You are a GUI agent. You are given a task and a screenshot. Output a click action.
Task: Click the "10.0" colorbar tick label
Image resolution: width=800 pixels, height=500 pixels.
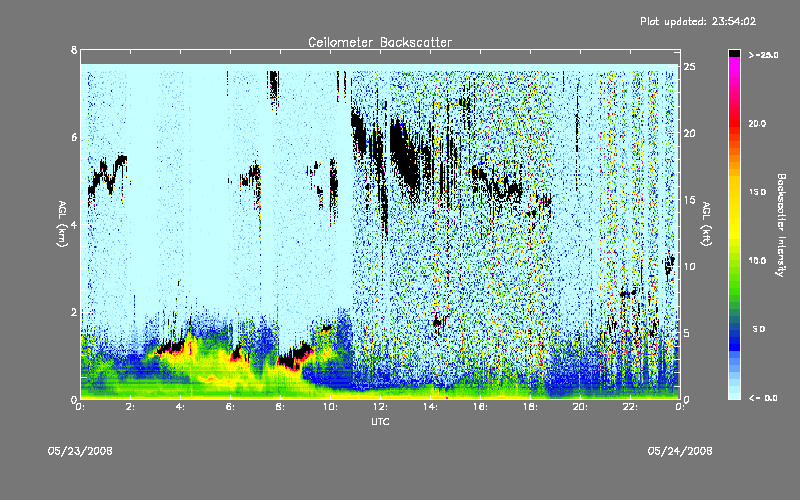[757, 260]
